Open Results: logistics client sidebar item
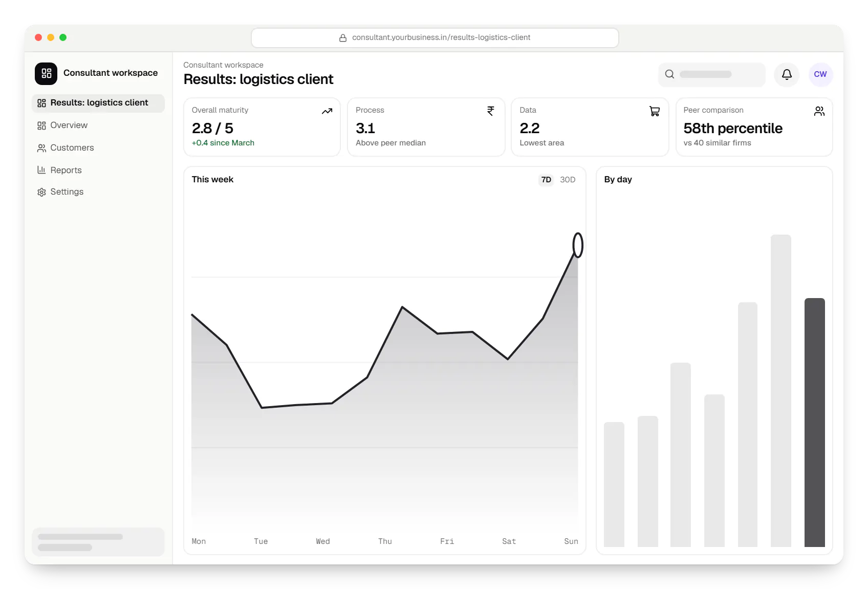Screen dimensions: 868x589 pyautogui.click(x=98, y=103)
